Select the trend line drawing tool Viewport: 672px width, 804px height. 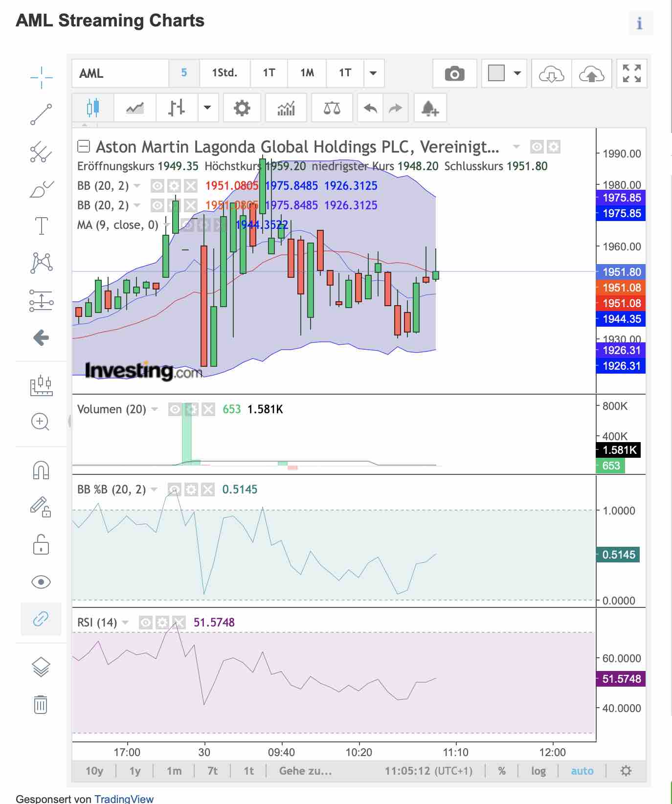click(x=41, y=114)
